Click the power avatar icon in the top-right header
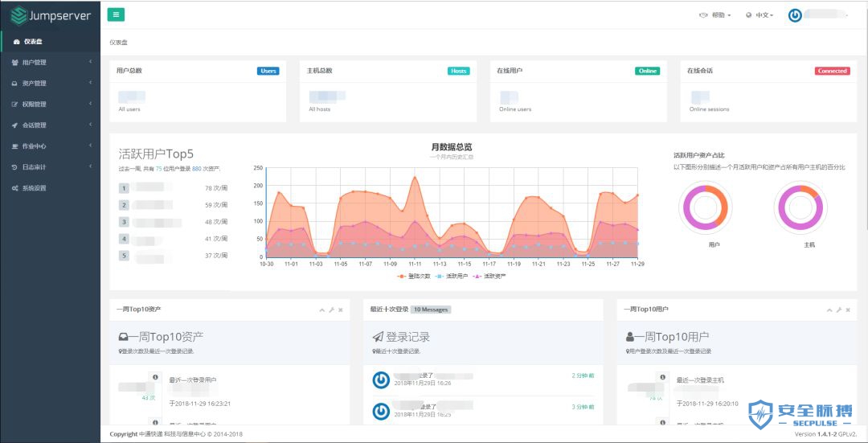The height and width of the screenshot is (443, 868). point(795,15)
